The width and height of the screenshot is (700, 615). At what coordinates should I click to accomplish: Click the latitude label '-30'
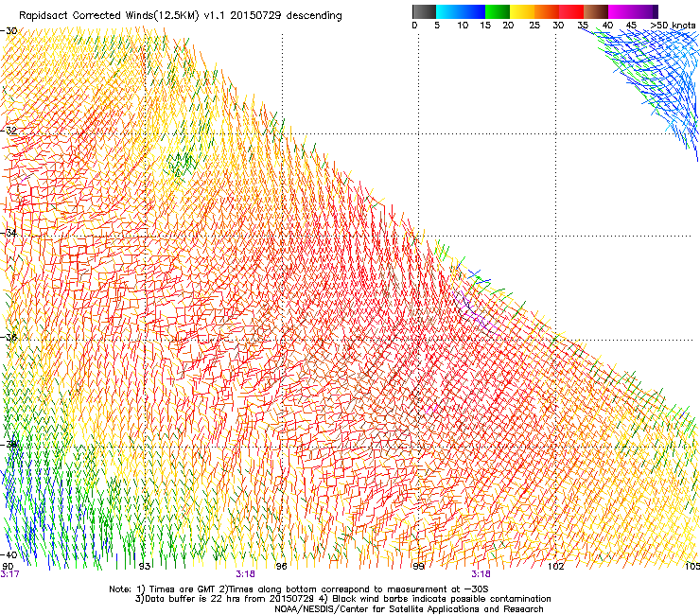tap(9, 31)
